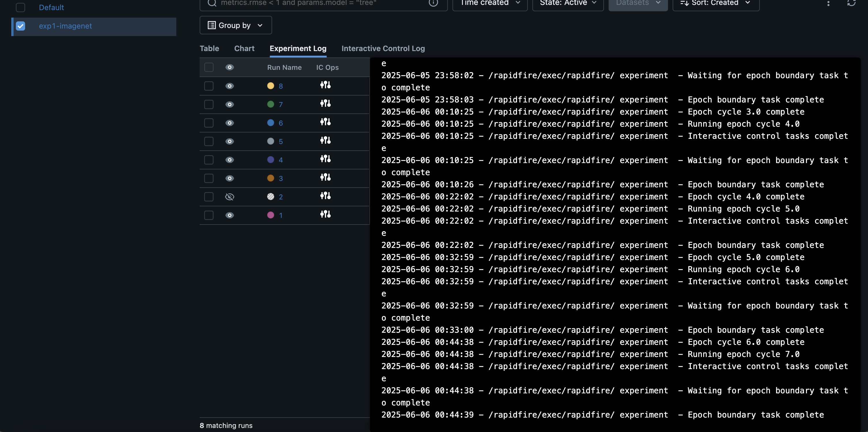This screenshot has height=432, width=868.
Task: Switch to the Chart tab
Action: point(244,48)
